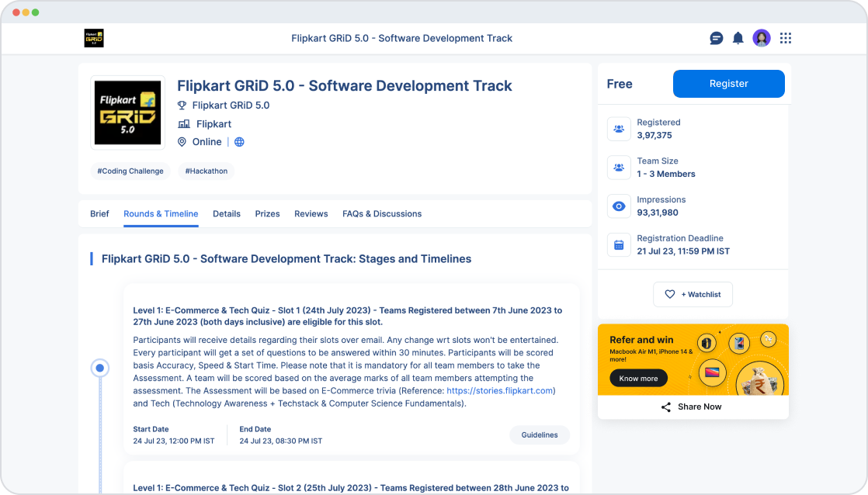
Task: Open the globe website icon
Action: click(239, 142)
